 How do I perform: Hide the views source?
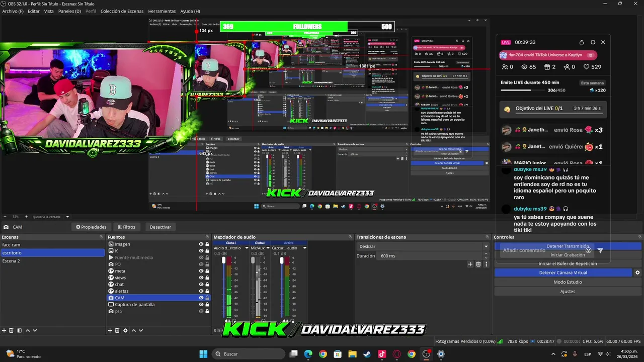[x=201, y=278]
